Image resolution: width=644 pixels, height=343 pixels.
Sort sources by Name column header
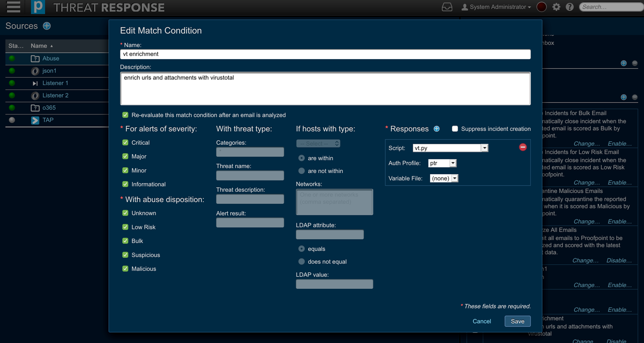point(42,46)
